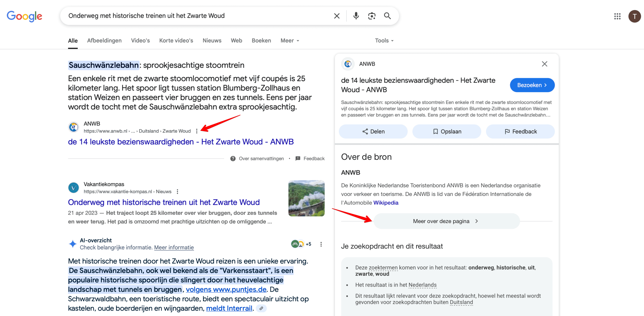Open the Wikipedia link
644x316 pixels.
click(x=386, y=202)
